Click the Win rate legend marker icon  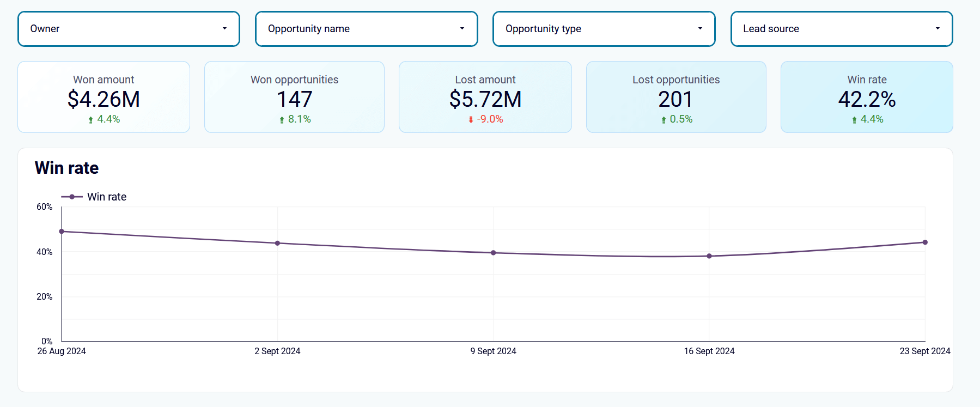(72, 197)
